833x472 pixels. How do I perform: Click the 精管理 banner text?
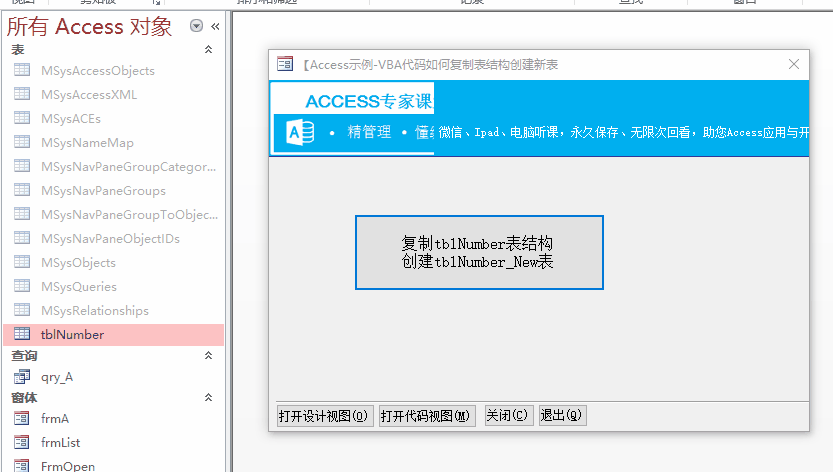[x=369, y=132]
